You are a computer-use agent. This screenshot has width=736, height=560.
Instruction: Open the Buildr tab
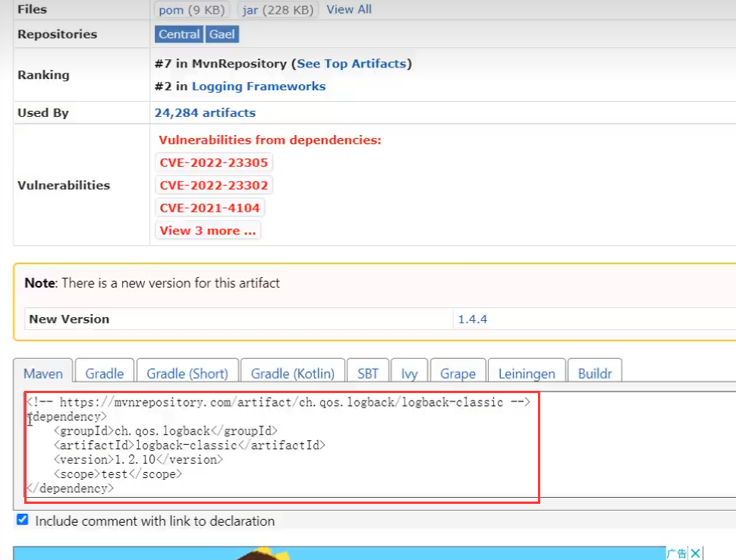point(595,373)
